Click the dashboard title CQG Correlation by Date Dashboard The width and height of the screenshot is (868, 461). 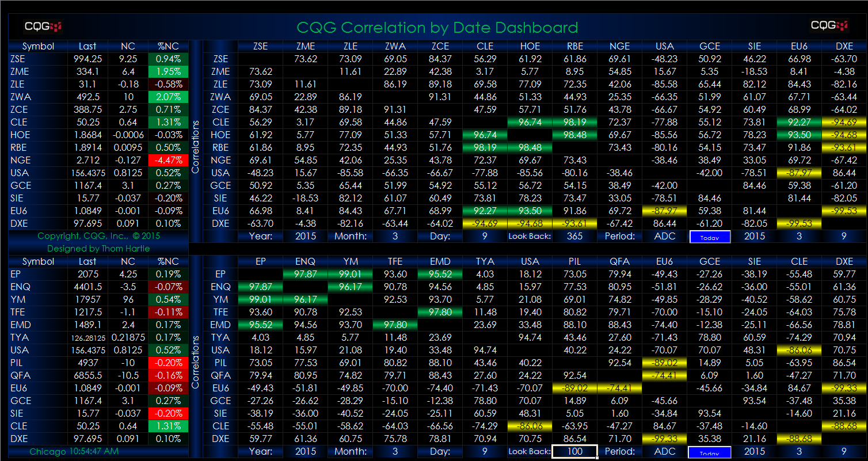click(437, 27)
